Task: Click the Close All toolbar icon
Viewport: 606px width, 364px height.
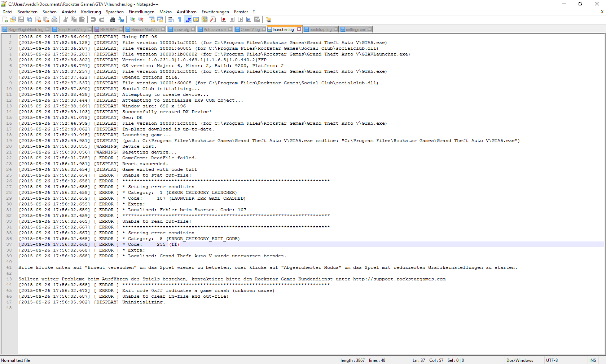Action: click(46, 20)
